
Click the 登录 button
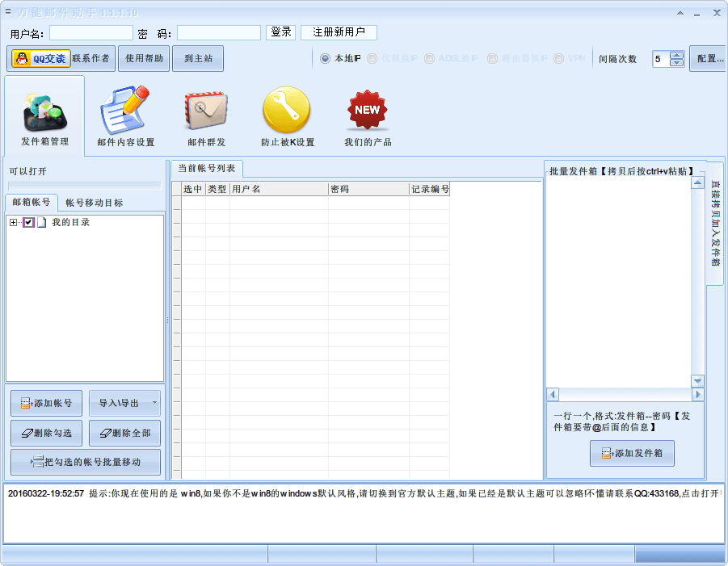tap(281, 32)
